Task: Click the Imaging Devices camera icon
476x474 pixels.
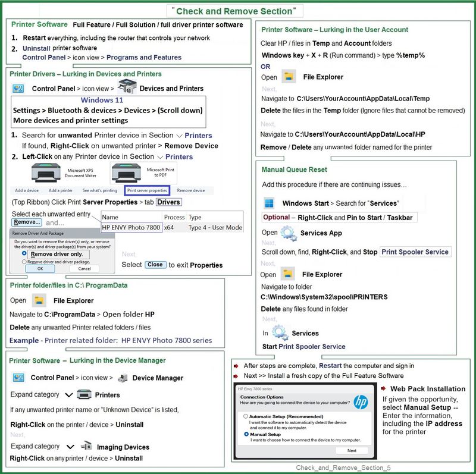Action: pos(86,445)
